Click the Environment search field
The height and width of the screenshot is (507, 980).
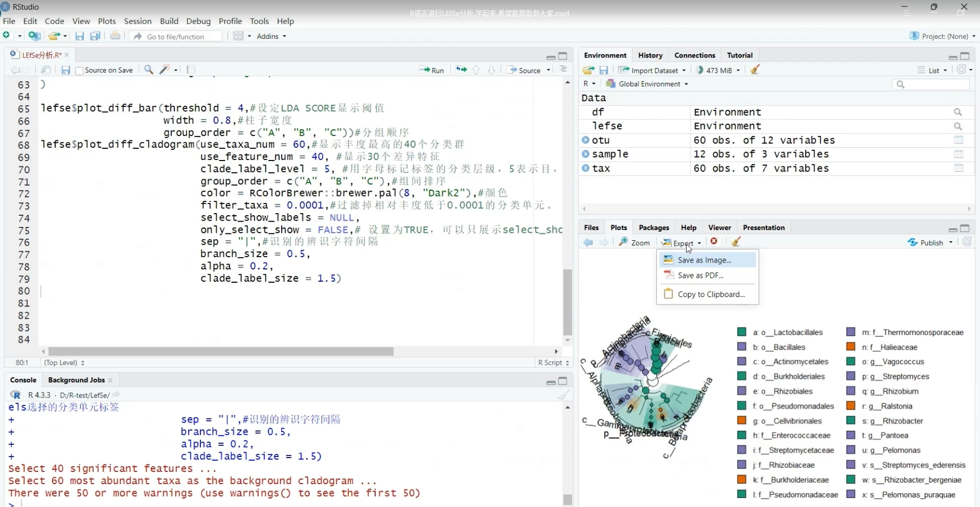click(930, 84)
